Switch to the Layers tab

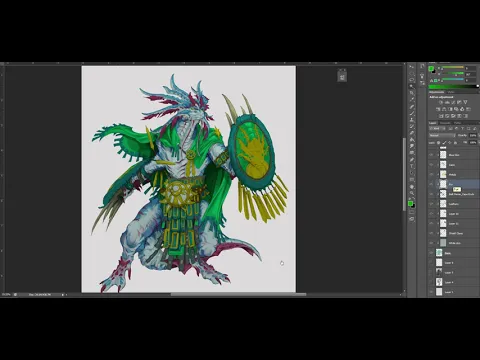[433, 123]
